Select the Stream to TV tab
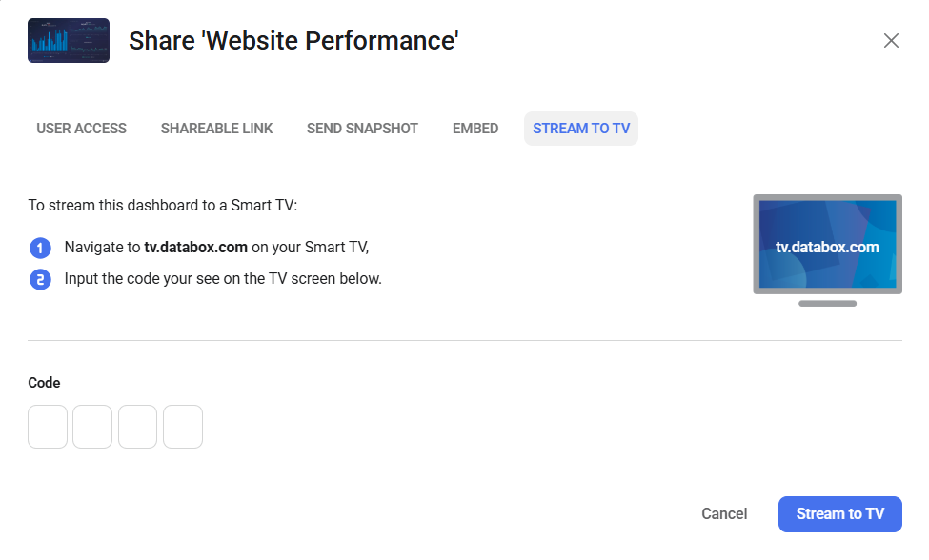Image resolution: width=929 pixels, height=560 pixels. [581, 129]
